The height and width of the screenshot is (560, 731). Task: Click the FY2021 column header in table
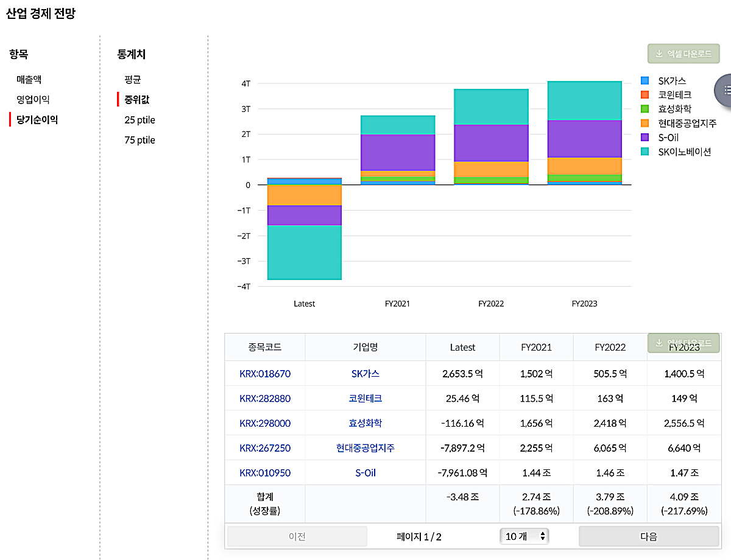coord(537,347)
